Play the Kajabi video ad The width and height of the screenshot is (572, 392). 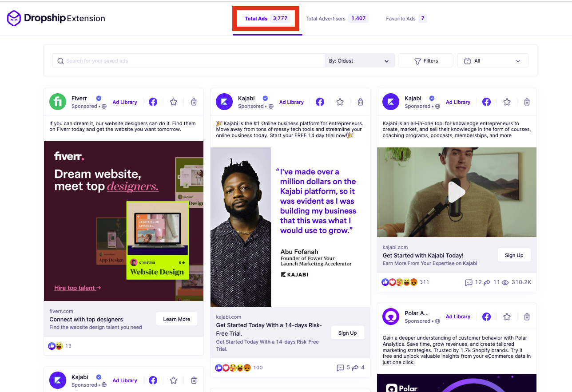click(x=457, y=192)
